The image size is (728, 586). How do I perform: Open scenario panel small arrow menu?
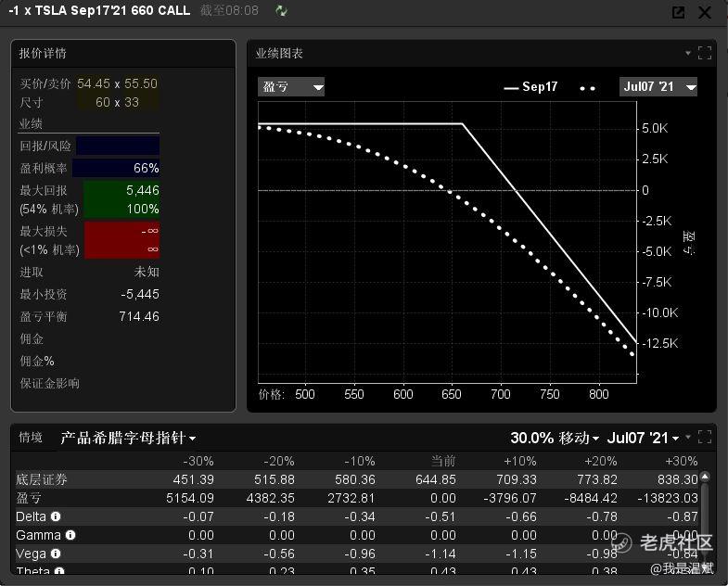click(x=688, y=437)
